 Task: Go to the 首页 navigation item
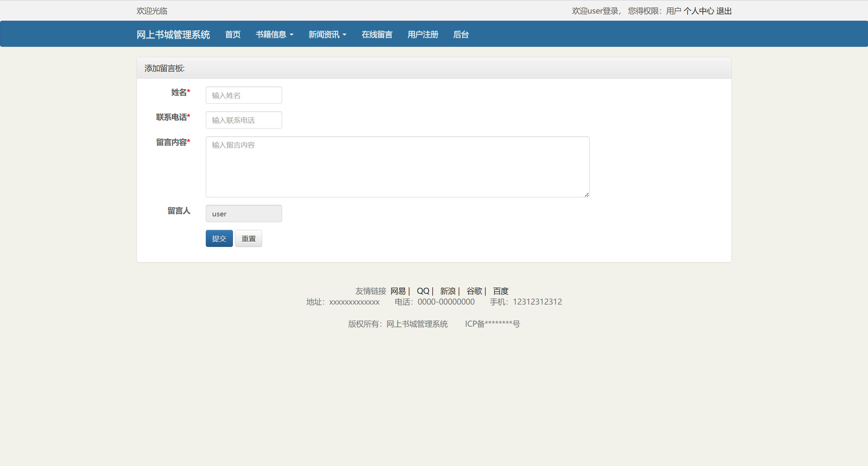(x=233, y=34)
